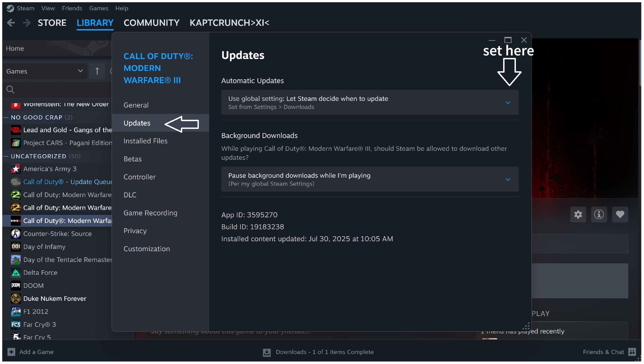Open the Betas properties section
Screen dimensions: 644x364
[x=132, y=159]
